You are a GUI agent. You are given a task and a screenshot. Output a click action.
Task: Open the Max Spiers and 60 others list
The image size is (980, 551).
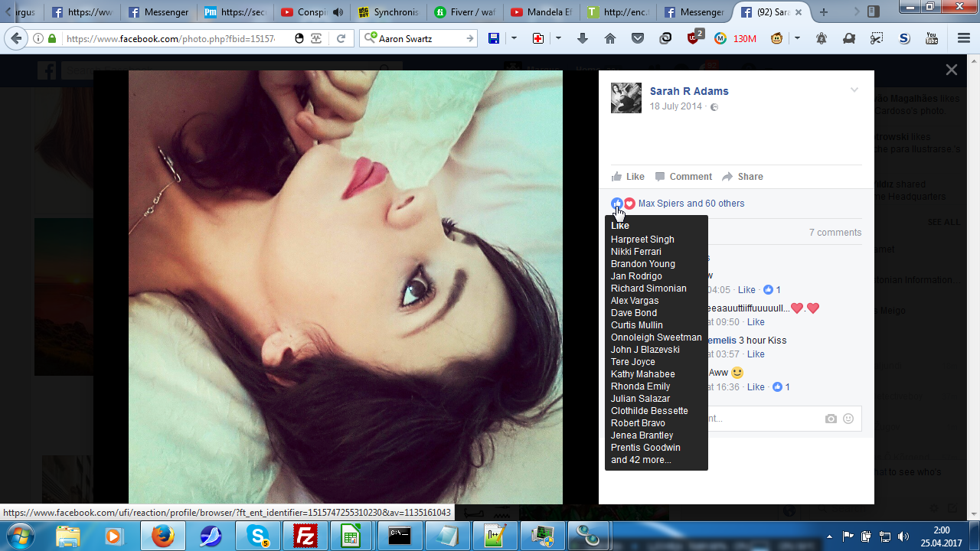click(x=691, y=204)
